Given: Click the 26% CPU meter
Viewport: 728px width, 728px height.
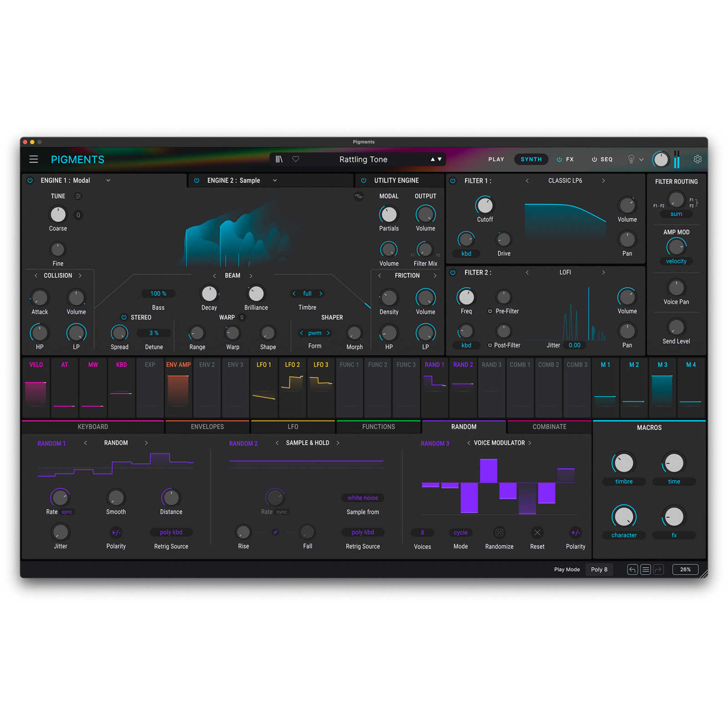Looking at the screenshot, I should [685, 570].
